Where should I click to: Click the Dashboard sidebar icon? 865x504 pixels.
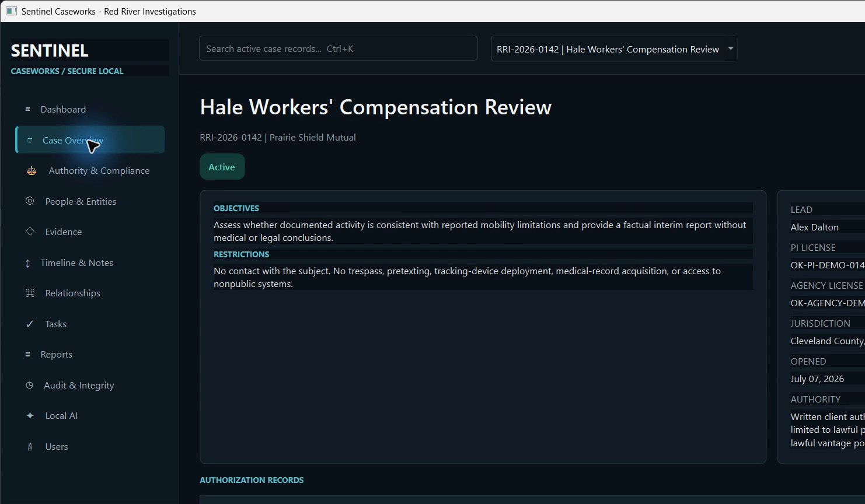coord(27,109)
